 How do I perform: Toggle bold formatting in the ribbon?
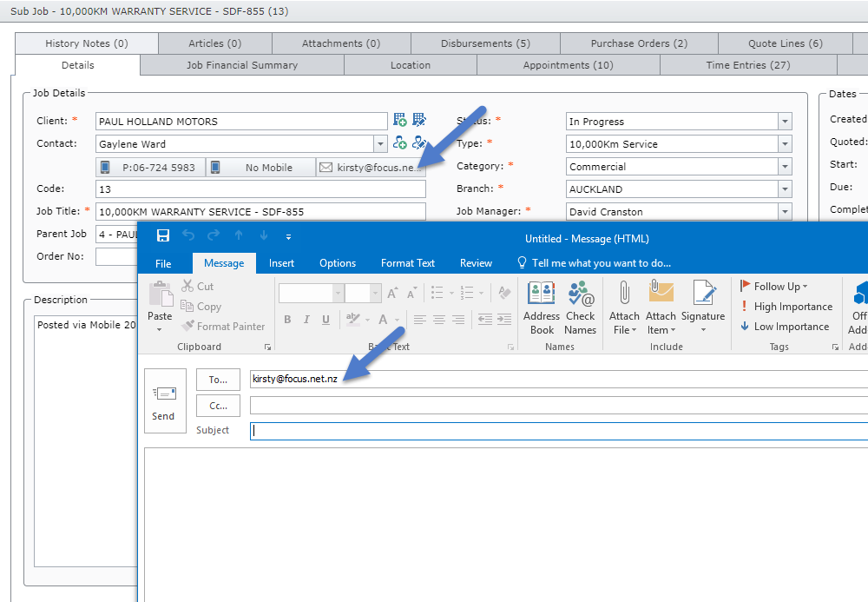pyautogui.click(x=287, y=320)
